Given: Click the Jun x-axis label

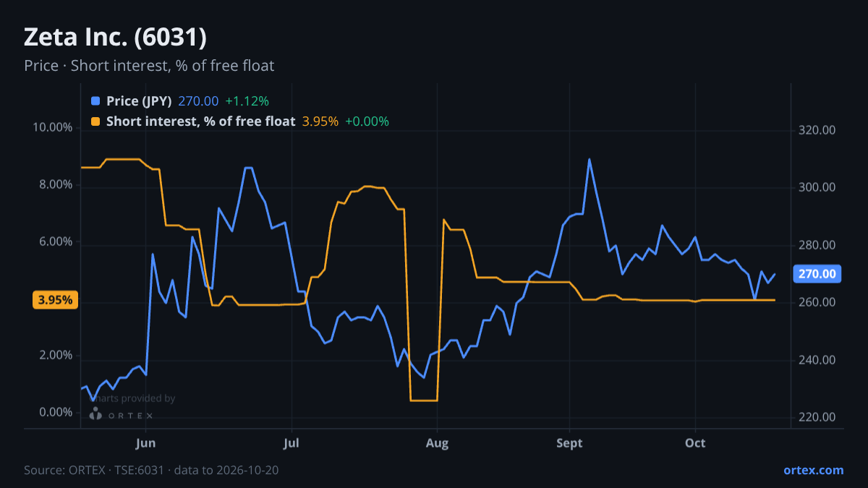Looking at the screenshot, I should click(x=146, y=442).
